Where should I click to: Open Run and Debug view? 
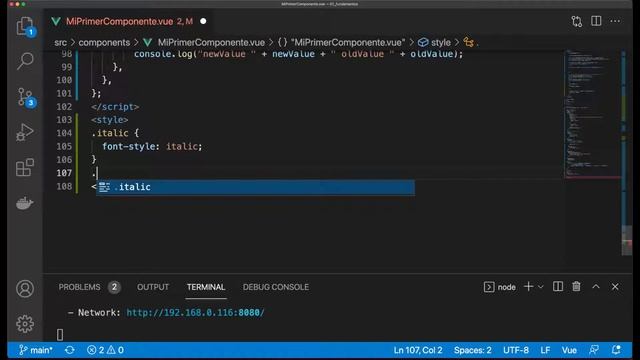[x=24, y=132]
